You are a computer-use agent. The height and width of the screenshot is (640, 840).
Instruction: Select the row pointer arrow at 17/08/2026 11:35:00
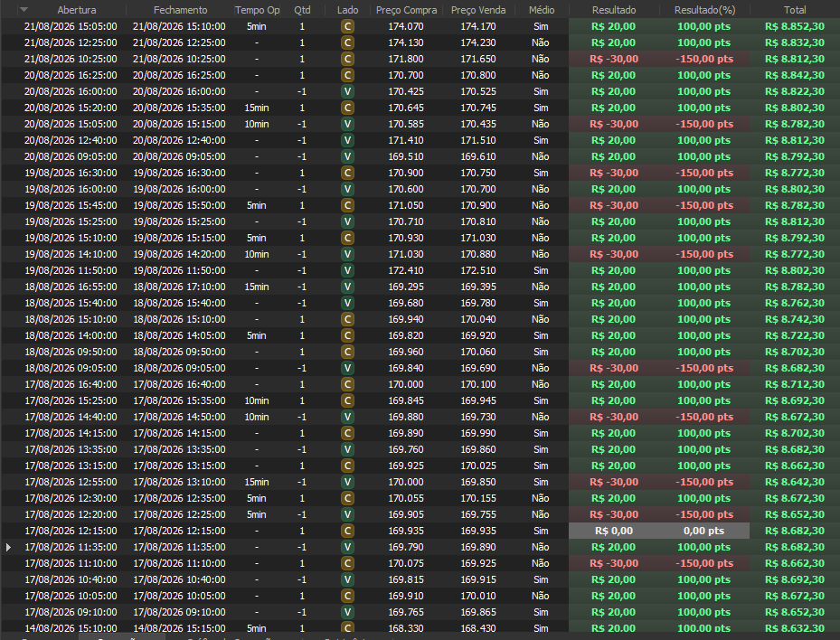click(8, 547)
